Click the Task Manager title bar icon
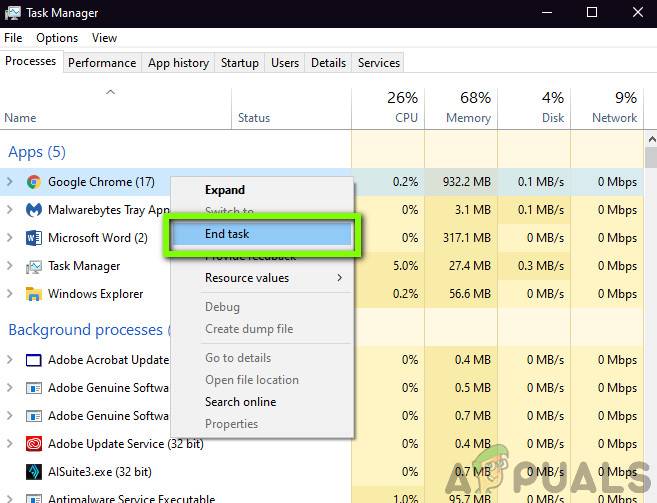 click(13, 13)
